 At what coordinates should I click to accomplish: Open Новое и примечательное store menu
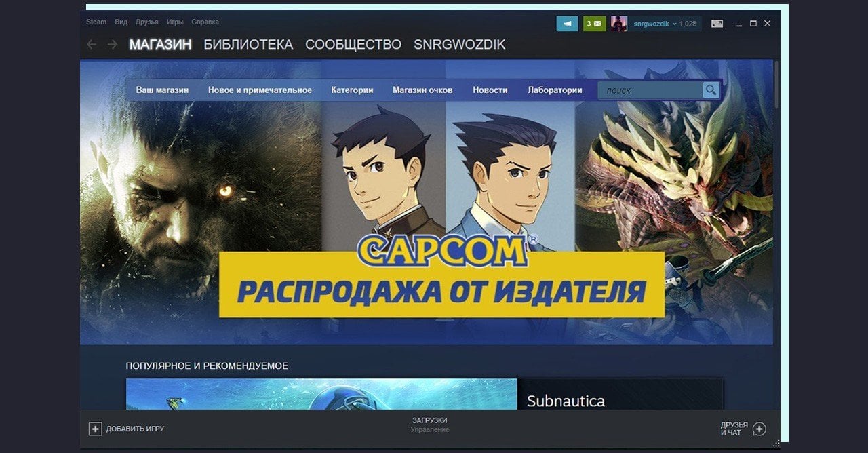pyautogui.click(x=260, y=90)
